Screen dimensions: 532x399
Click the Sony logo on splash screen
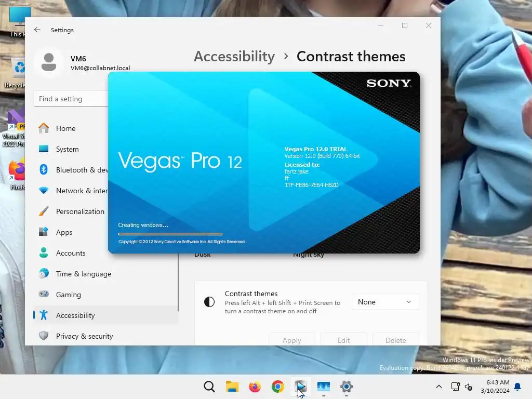[x=389, y=83]
